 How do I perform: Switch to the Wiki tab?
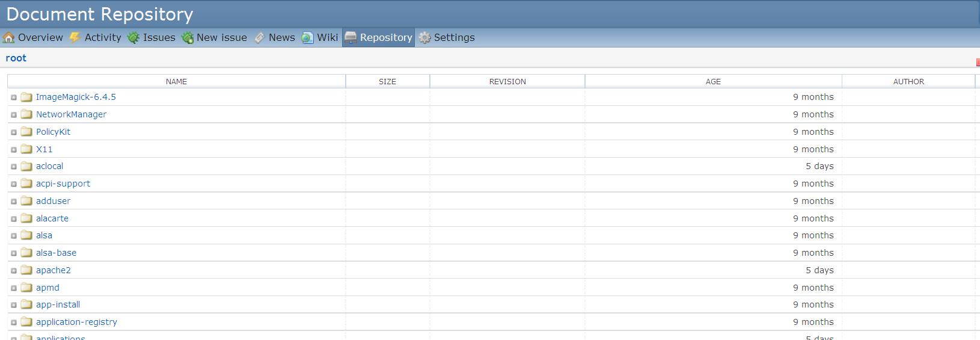pyautogui.click(x=320, y=37)
